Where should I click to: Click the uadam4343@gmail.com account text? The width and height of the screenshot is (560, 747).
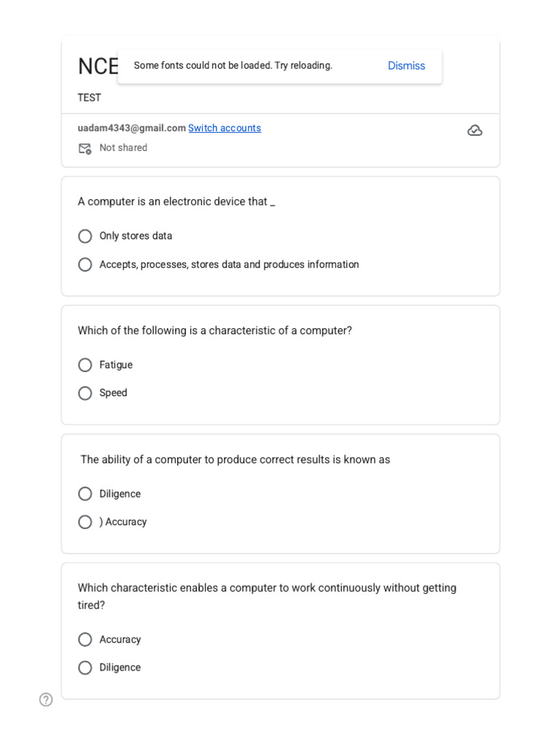(131, 128)
